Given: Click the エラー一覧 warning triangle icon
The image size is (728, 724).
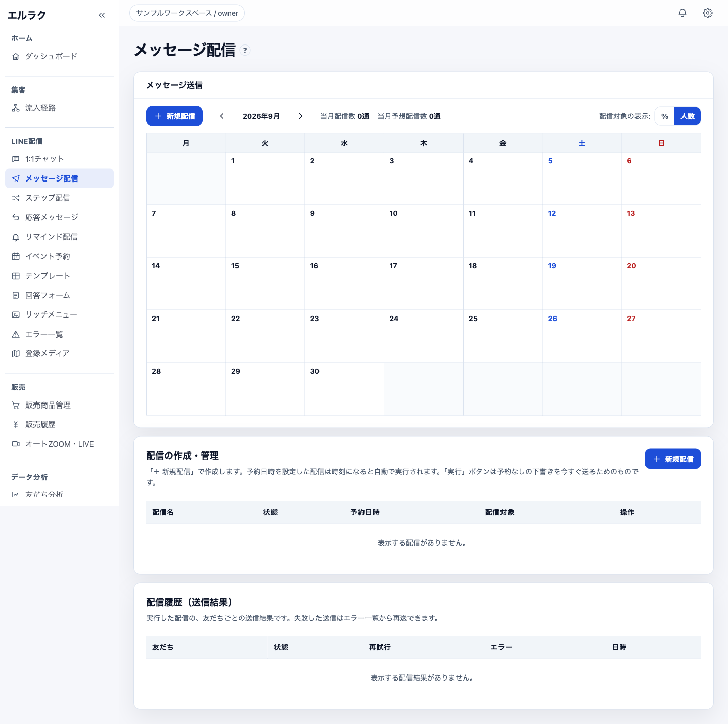Looking at the screenshot, I should 16,334.
